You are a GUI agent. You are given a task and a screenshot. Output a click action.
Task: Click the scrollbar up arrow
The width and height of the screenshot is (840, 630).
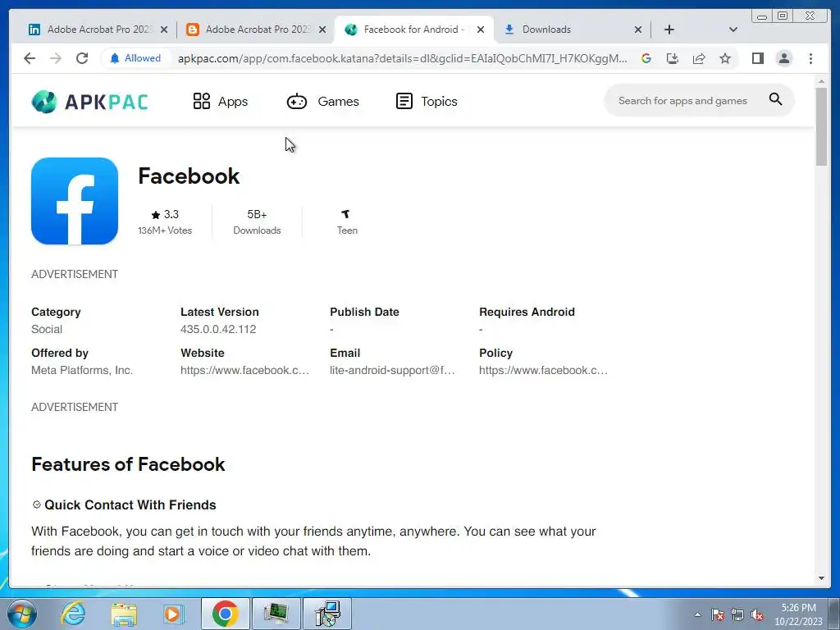[821, 81]
